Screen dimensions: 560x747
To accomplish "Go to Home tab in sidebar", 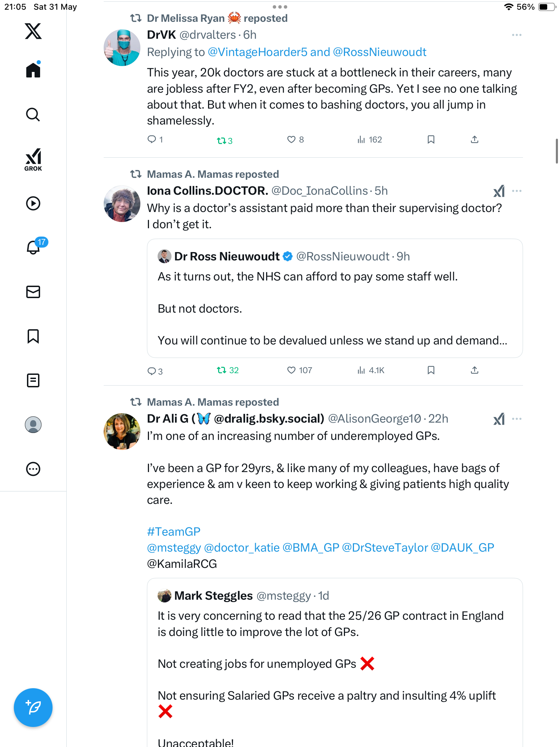I will tap(33, 70).
